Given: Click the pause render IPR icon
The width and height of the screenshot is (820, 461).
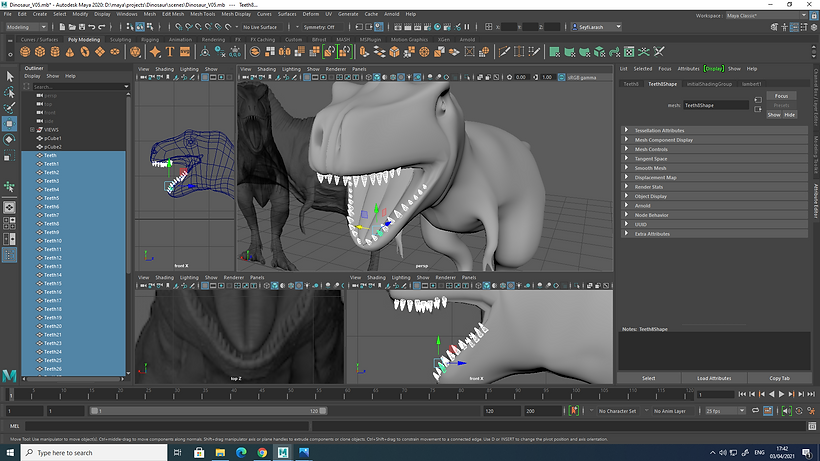Looking at the screenshot, I should coord(467,27).
